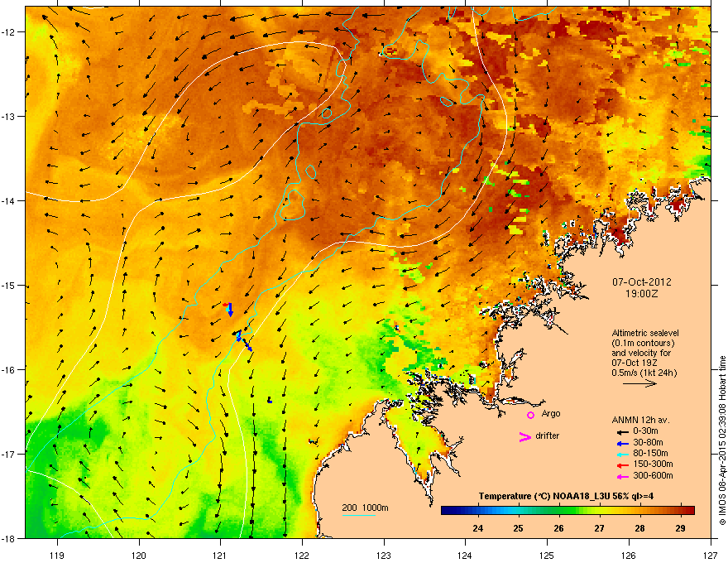728x563 pixels.
Task: Click the red 150-300m legend arrow
Action: (x=622, y=465)
